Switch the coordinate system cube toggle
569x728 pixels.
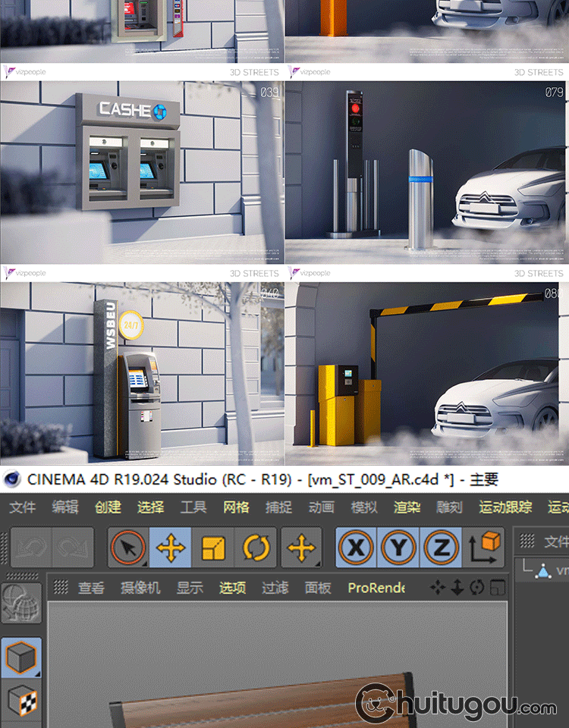coord(483,548)
